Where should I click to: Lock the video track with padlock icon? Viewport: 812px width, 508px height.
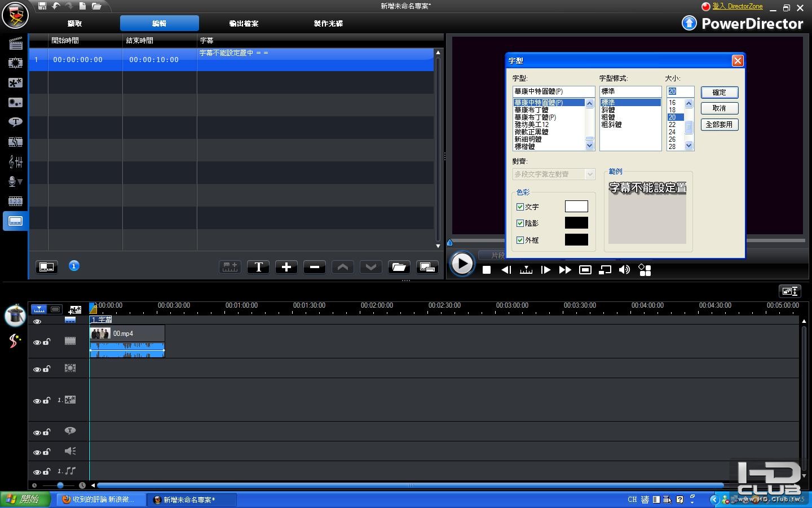coord(47,341)
